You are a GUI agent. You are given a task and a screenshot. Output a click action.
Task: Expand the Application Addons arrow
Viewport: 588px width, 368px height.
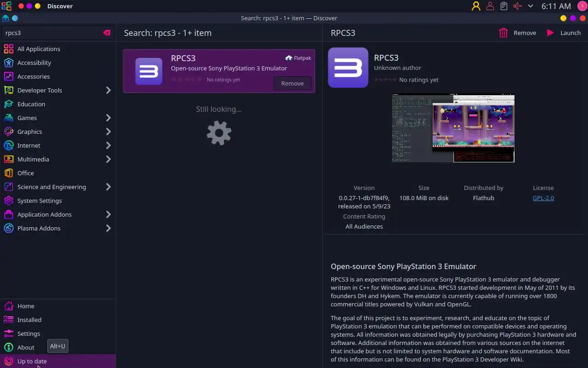coord(108,214)
